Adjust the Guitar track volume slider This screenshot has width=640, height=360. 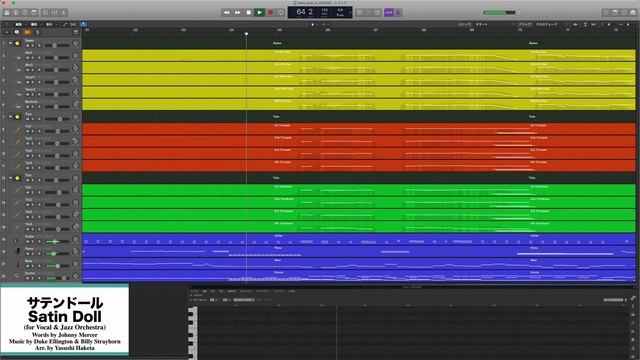(57, 241)
